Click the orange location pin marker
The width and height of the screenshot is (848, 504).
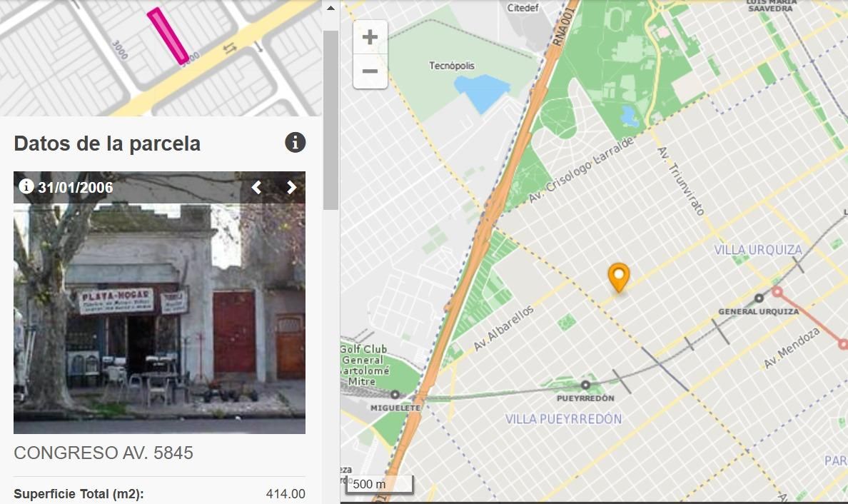pyautogui.click(x=619, y=277)
